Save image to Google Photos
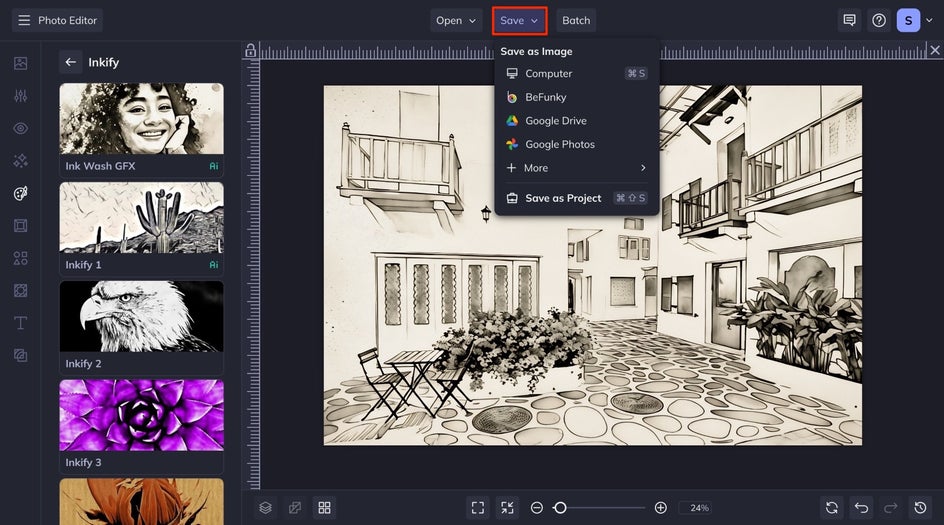944x525 pixels. (576, 144)
